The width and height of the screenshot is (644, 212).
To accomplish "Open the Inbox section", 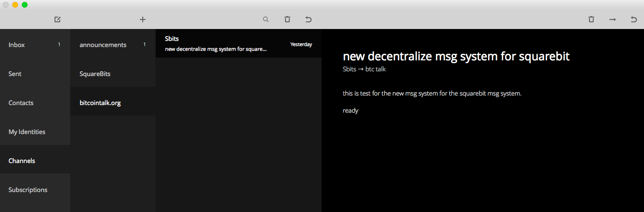I will pos(35,45).
